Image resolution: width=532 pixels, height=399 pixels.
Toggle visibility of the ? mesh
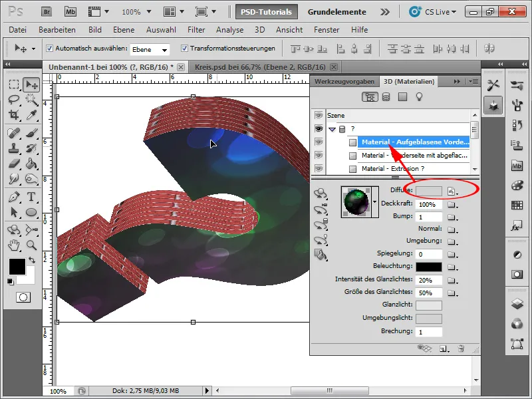(x=319, y=128)
